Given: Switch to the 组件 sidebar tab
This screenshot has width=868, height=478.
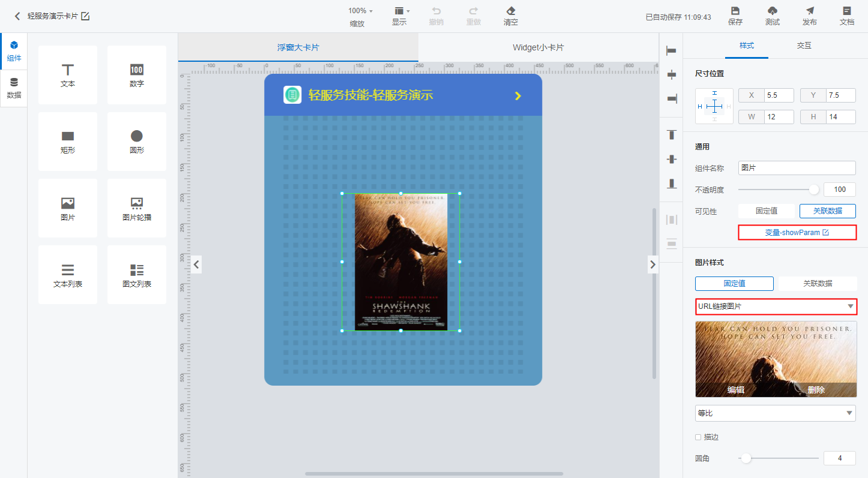Looking at the screenshot, I should click(14, 52).
